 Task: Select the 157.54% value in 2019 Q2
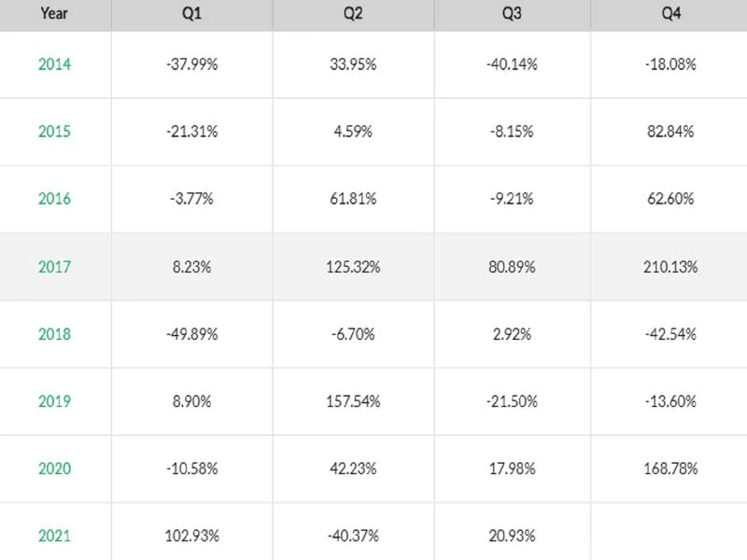[351, 401]
